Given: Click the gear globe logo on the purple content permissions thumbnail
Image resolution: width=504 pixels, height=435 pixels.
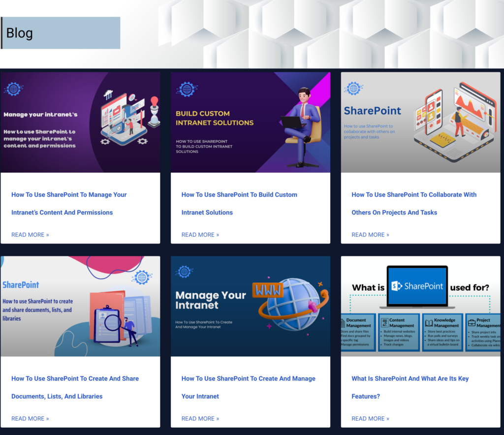Looking at the screenshot, I should (x=13, y=89).
